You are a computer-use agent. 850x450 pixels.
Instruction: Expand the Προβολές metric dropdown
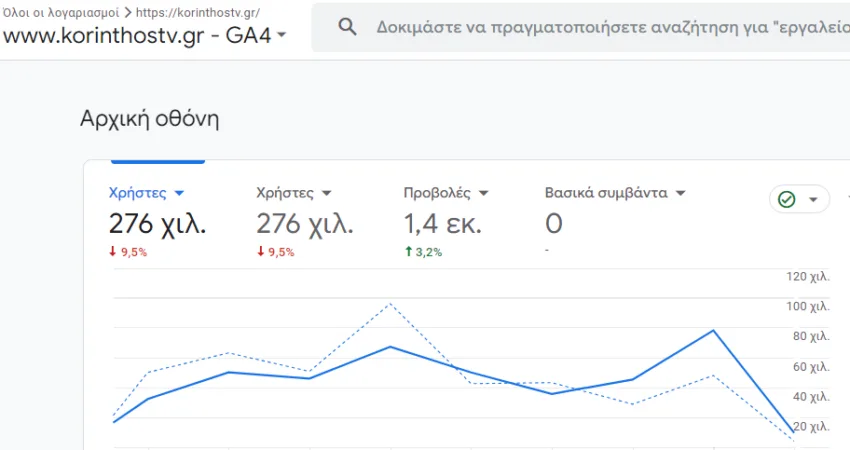[x=484, y=193]
